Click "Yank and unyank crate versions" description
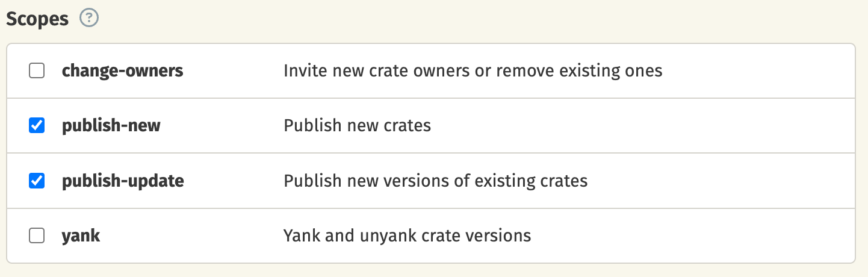 (407, 235)
